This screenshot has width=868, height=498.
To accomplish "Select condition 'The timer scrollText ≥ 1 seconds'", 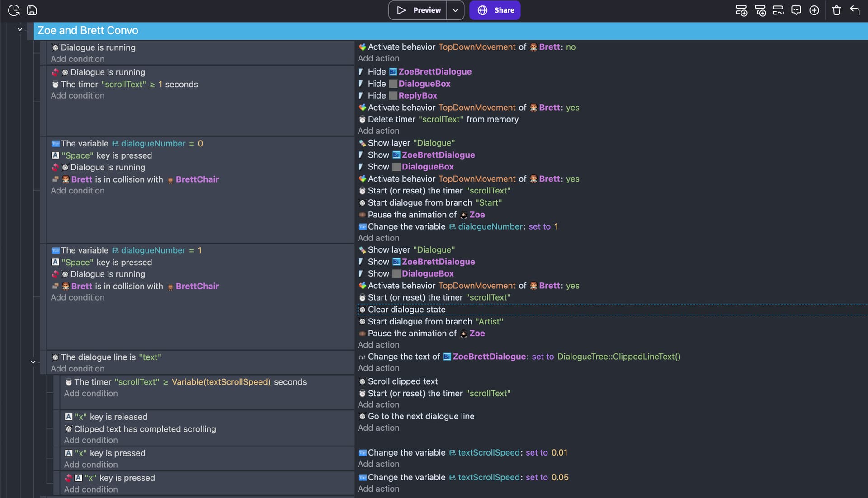I will [x=125, y=84].
